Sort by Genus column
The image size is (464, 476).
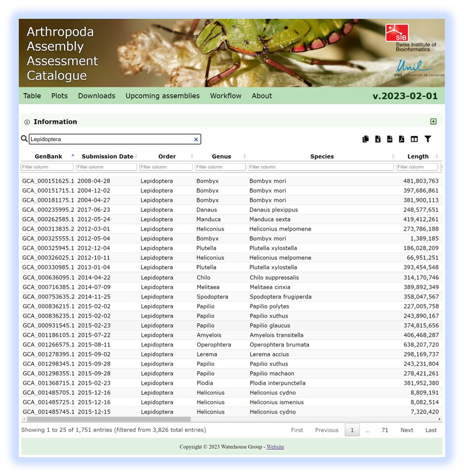(x=221, y=157)
